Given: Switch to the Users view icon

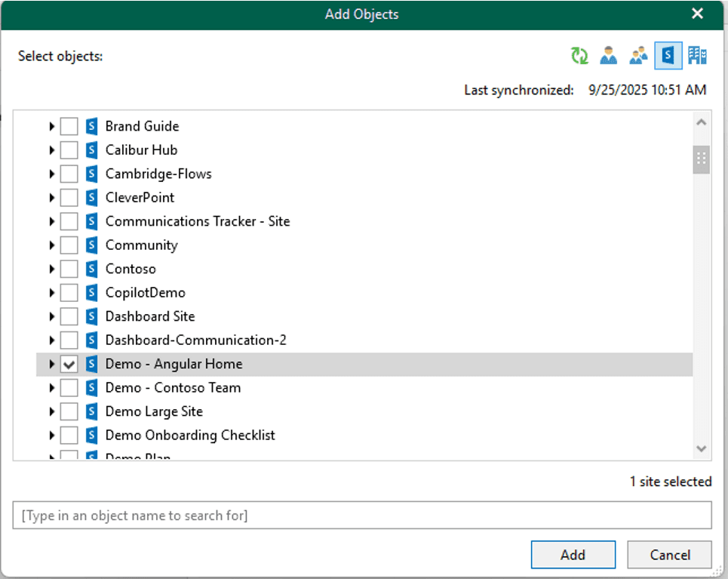Looking at the screenshot, I should (x=609, y=55).
